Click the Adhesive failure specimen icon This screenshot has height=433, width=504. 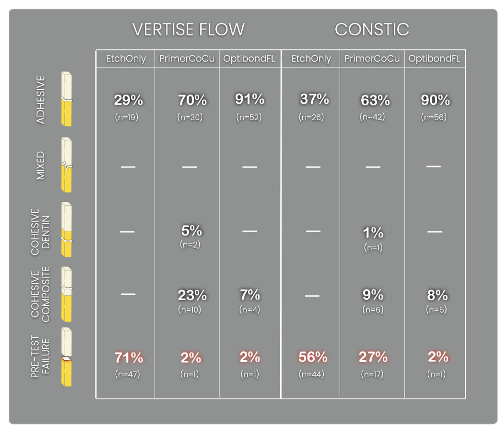click(66, 99)
